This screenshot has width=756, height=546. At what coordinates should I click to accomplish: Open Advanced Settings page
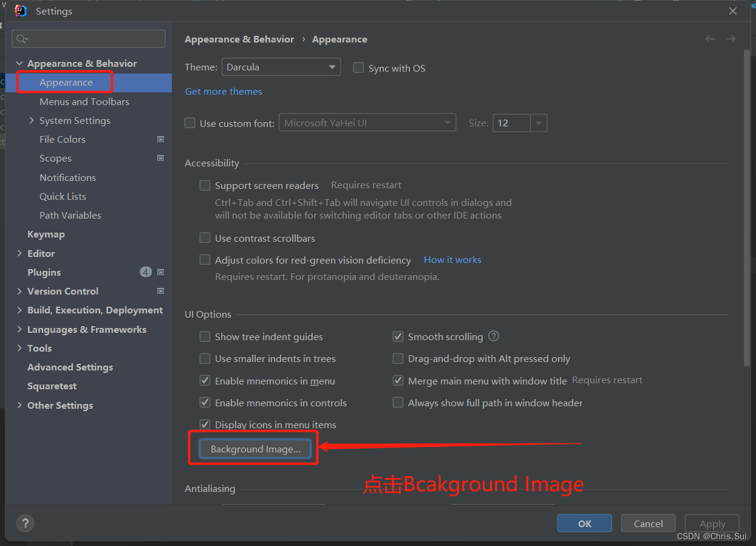coord(70,367)
